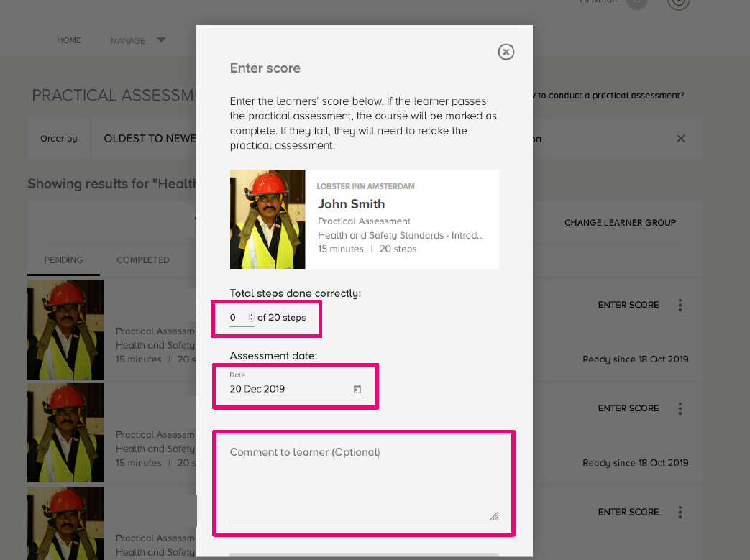The width and height of the screenshot is (750, 560).
Task: Click ENTER SCORE for second pending learner
Action: coord(628,408)
